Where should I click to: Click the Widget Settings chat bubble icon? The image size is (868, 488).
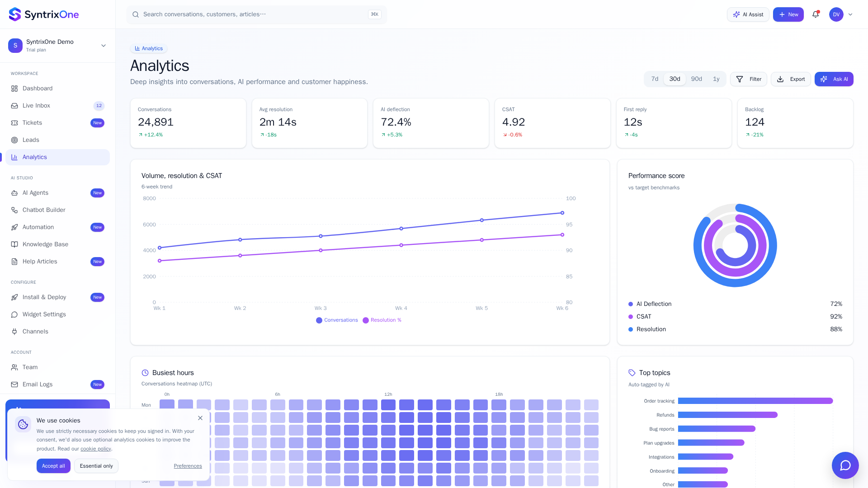click(14, 314)
